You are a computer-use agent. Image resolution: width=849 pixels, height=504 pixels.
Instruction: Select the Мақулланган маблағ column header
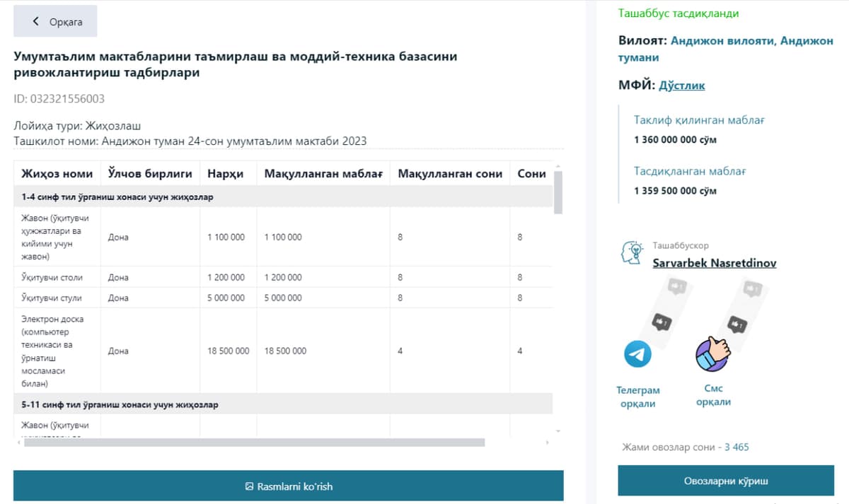pos(323,174)
